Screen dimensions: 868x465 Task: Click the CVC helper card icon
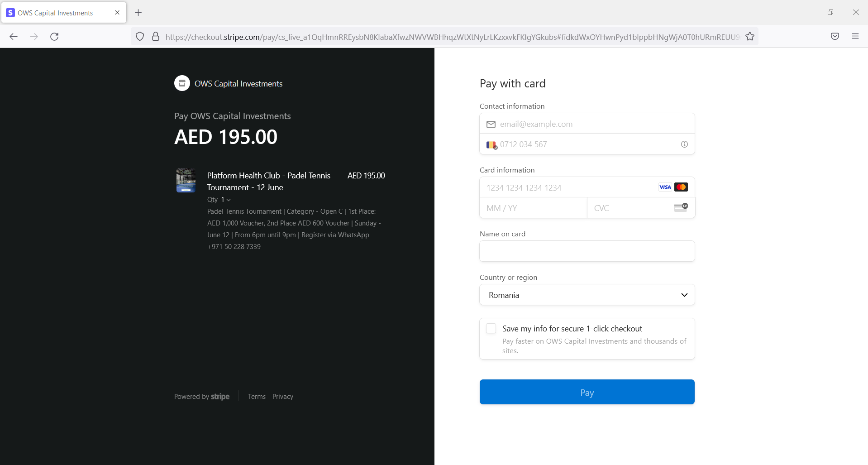(681, 207)
